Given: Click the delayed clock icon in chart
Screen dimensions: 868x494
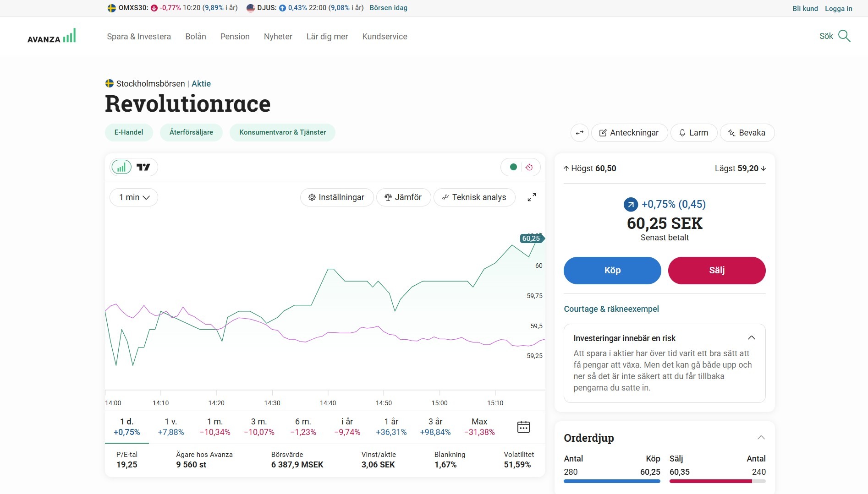Looking at the screenshot, I should click(529, 167).
